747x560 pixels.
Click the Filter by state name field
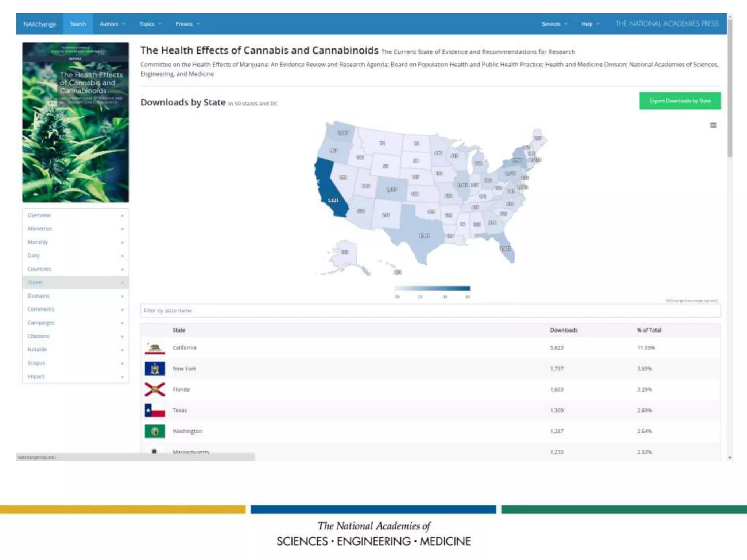click(430, 311)
